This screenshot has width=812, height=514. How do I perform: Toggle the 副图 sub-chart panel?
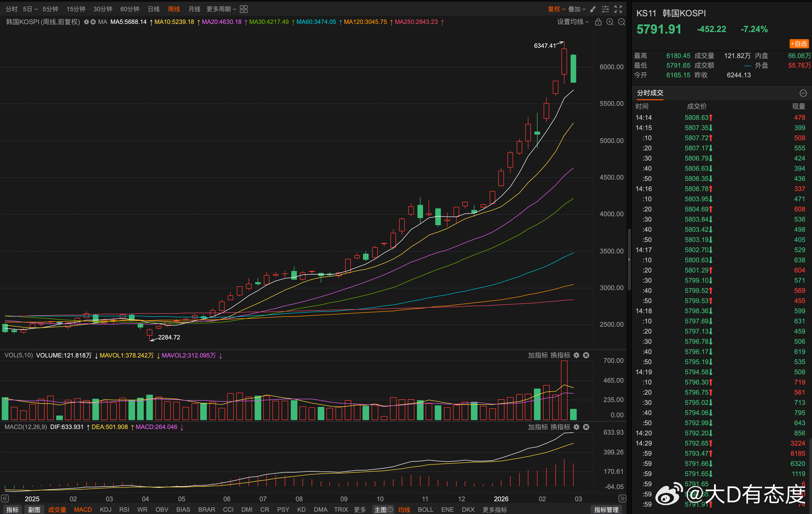(34, 509)
